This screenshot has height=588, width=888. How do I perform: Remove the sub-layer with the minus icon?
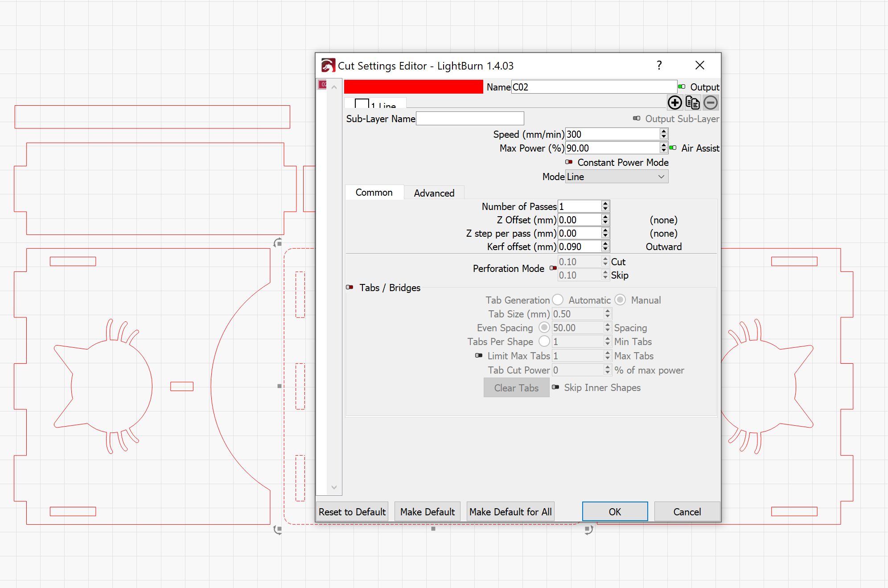tap(710, 102)
